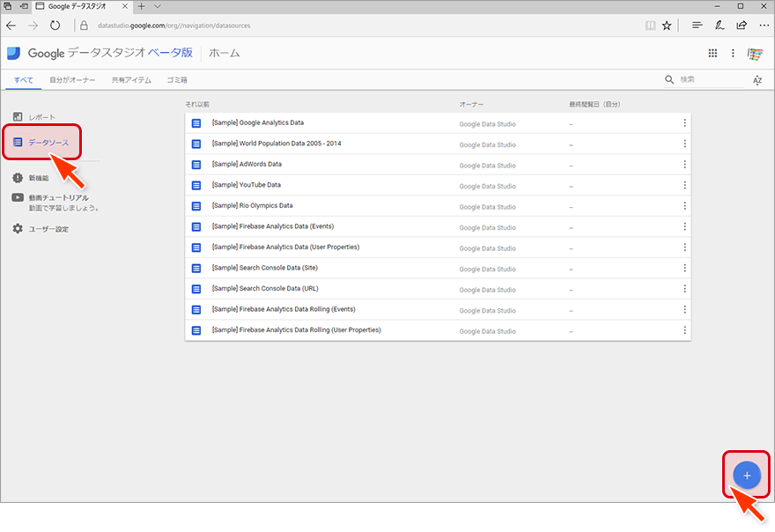Open [Sample] Search Console Data (Site)

(x=438, y=269)
